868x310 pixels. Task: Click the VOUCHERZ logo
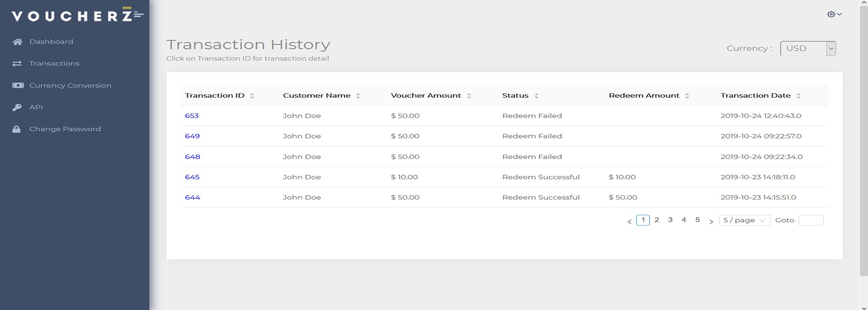click(x=77, y=15)
